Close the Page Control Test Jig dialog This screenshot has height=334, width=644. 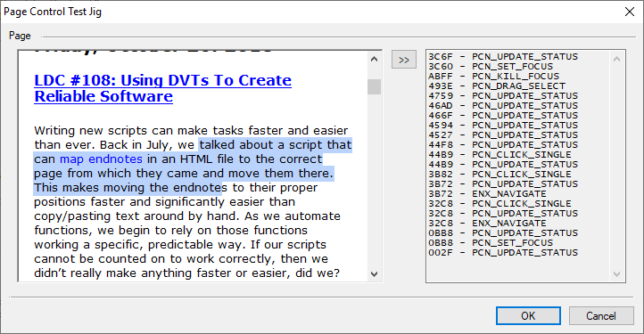tap(629, 12)
